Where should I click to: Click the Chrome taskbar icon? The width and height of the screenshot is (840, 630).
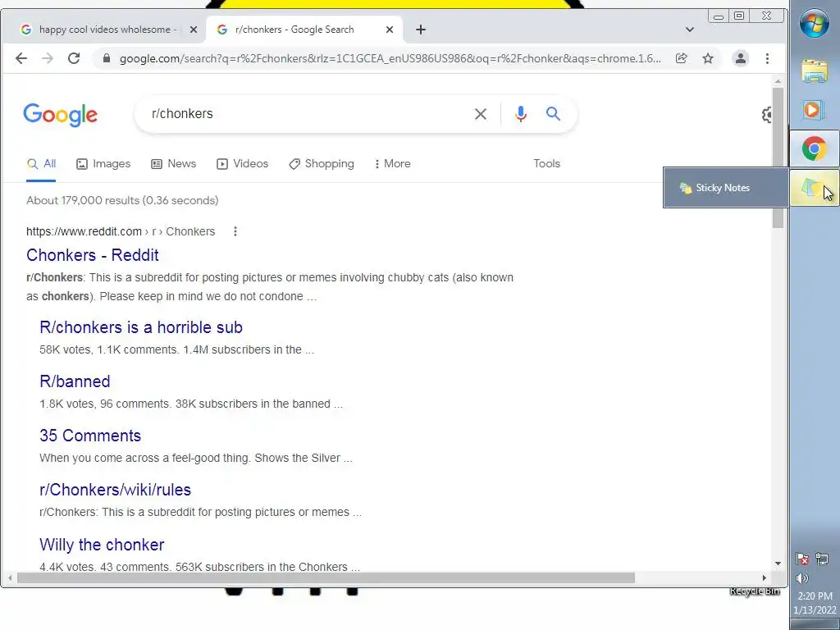(815, 148)
